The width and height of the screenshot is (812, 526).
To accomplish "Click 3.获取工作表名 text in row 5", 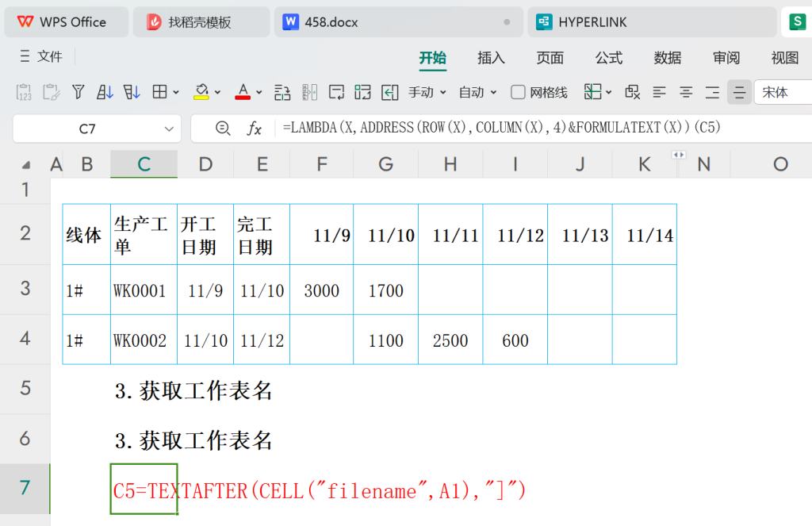I will [x=193, y=391].
